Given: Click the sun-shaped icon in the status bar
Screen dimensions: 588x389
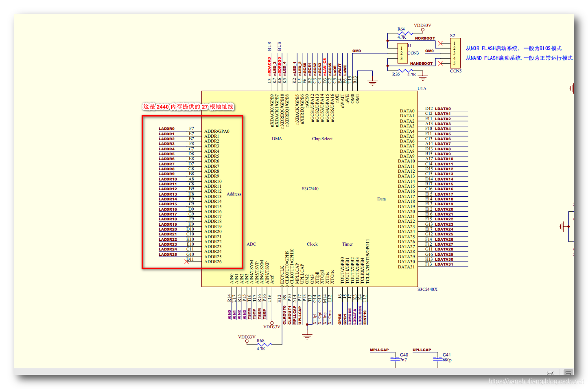Looking at the screenshot, I should (x=550, y=373).
